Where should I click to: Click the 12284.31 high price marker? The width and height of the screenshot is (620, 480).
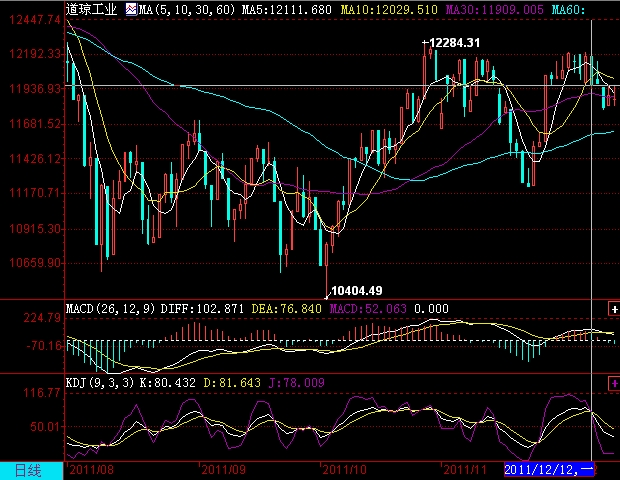click(x=454, y=43)
